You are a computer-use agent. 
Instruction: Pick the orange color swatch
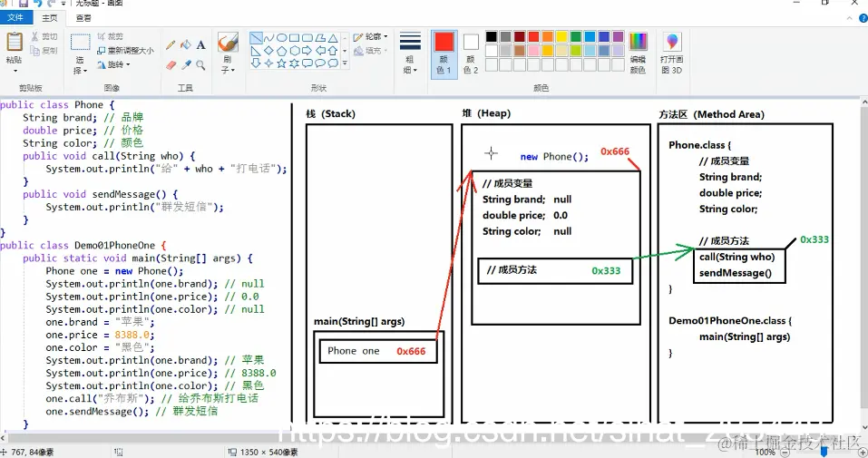548,36
